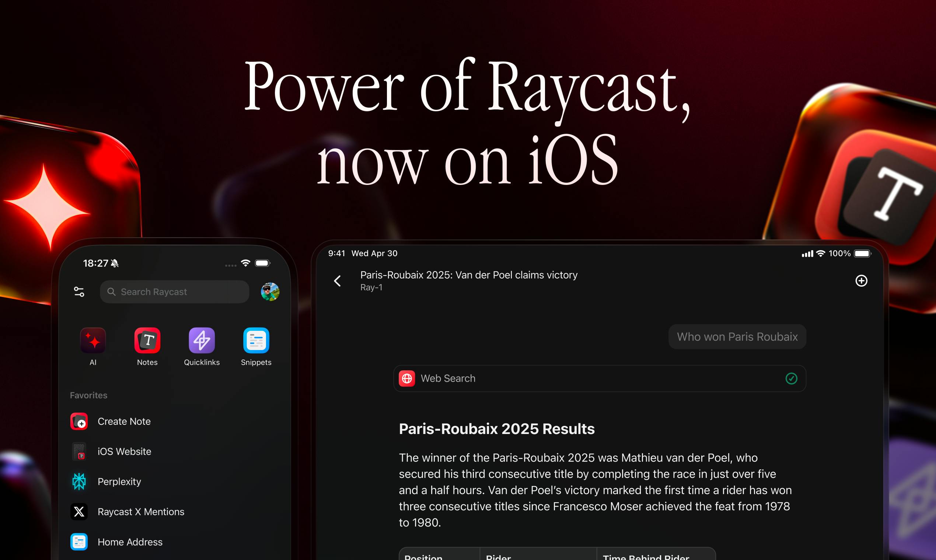Tap the Ray-1 model label
This screenshot has width=936, height=560.
pos(371,287)
